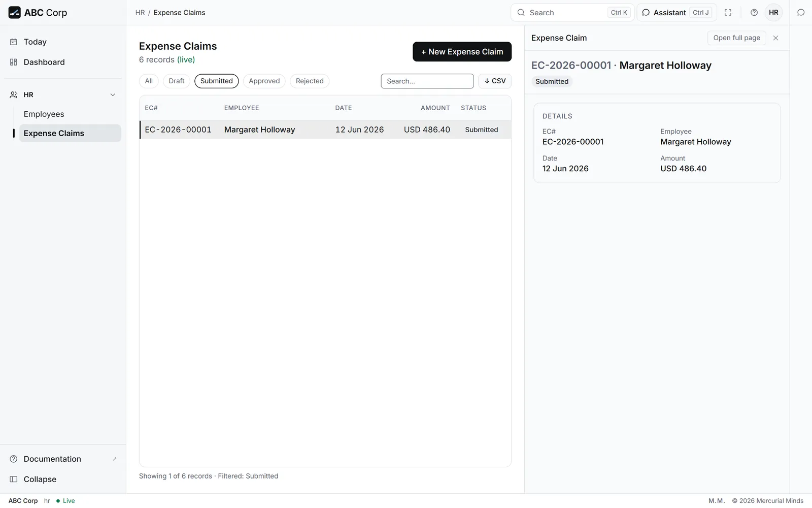Click Live status indicator in footer

pyautogui.click(x=66, y=501)
